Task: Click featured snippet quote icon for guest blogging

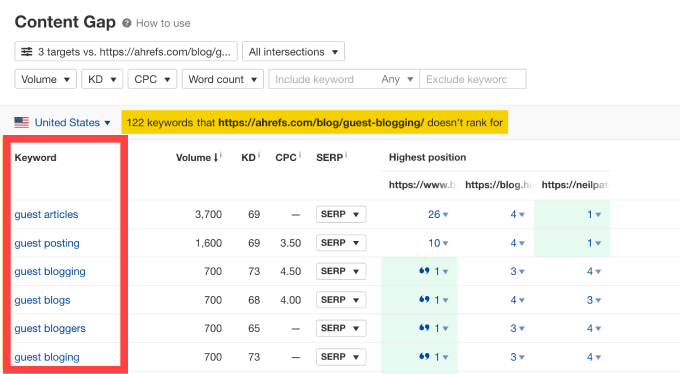Action: pyautogui.click(x=424, y=271)
